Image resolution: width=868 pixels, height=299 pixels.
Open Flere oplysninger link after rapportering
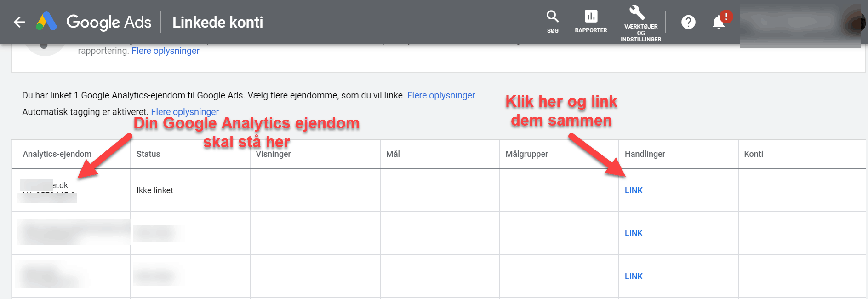pyautogui.click(x=166, y=51)
